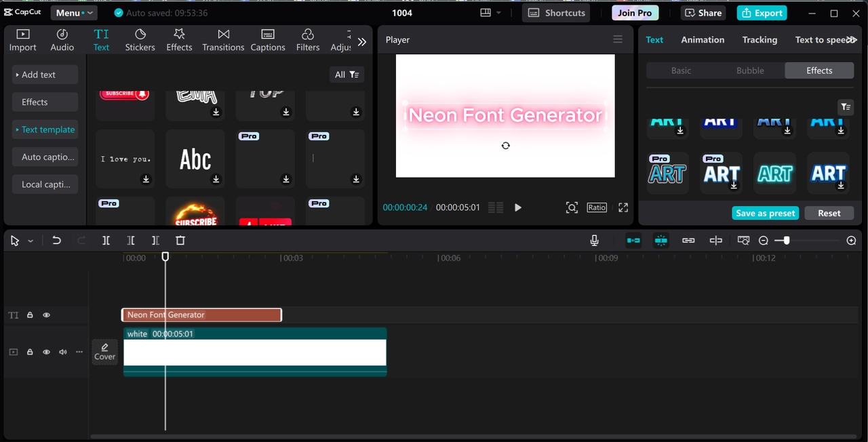868x442 pixels.
Task: Open the Shortcuts panel
Action: click(x=556, y=13)
